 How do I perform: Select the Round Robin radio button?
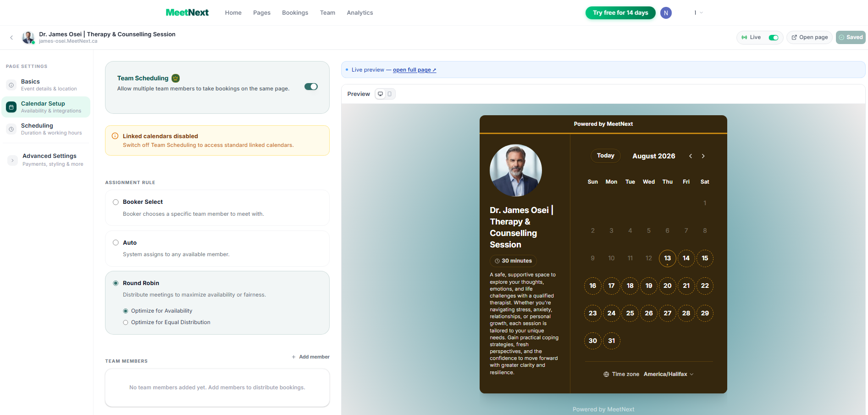[x=116, y=283]
